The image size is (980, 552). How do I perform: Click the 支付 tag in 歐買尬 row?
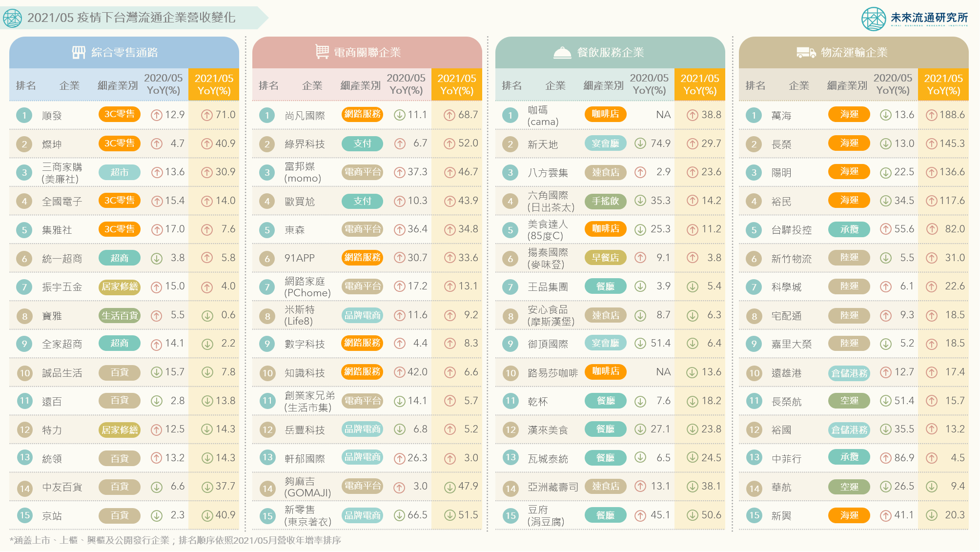[x=362, y=201]
